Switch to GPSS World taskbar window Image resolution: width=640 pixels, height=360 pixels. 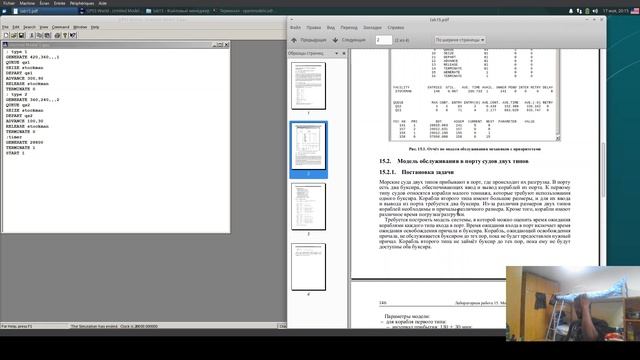point(110,11)
